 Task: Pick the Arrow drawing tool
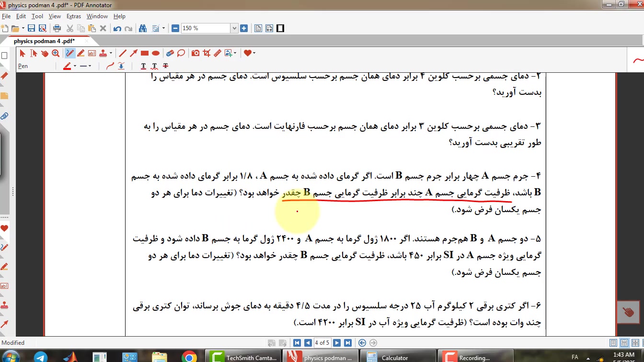pos(134,53)
